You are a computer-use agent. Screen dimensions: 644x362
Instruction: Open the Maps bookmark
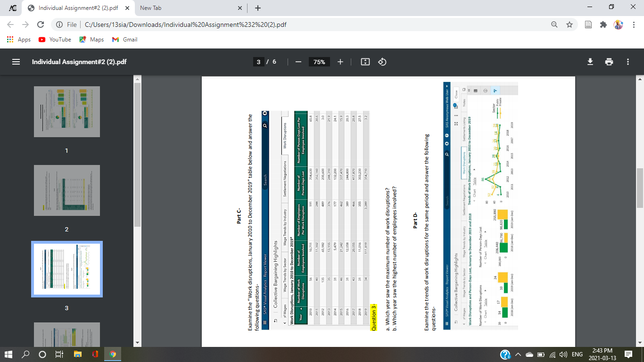pyautogui.click(x=91, y=40)
